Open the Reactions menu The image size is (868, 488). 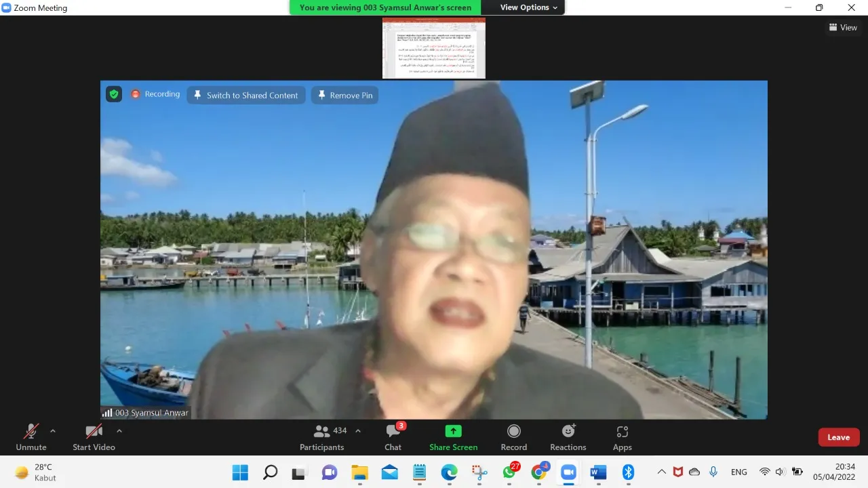pyautogui.click(x=568, y=437)
